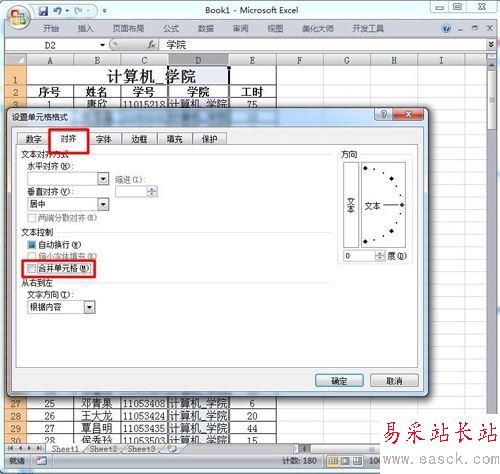Open the 开始 ribbon tab
The height and width of the screenshot is (474, 500).
(51, 29)
